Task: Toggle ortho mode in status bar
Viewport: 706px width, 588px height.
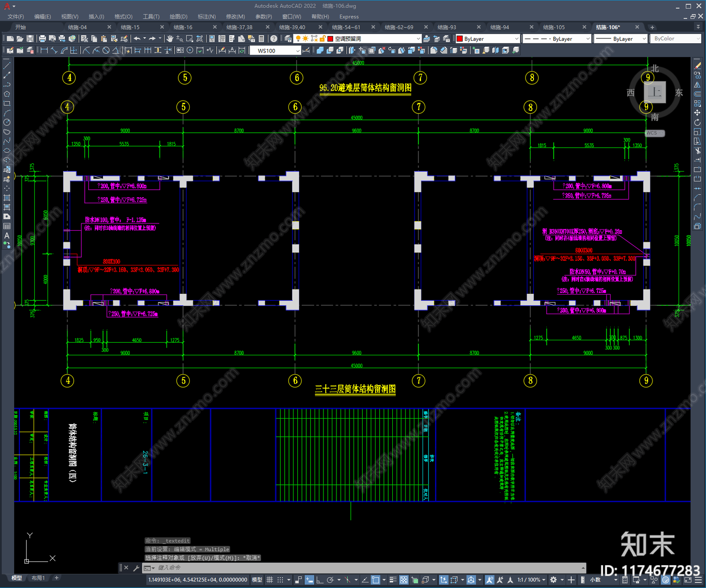Action: [x=319, y=580]
